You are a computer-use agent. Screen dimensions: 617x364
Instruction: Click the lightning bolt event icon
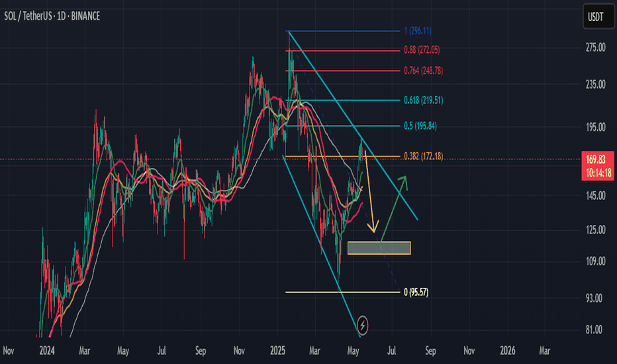tap(362, 326)
